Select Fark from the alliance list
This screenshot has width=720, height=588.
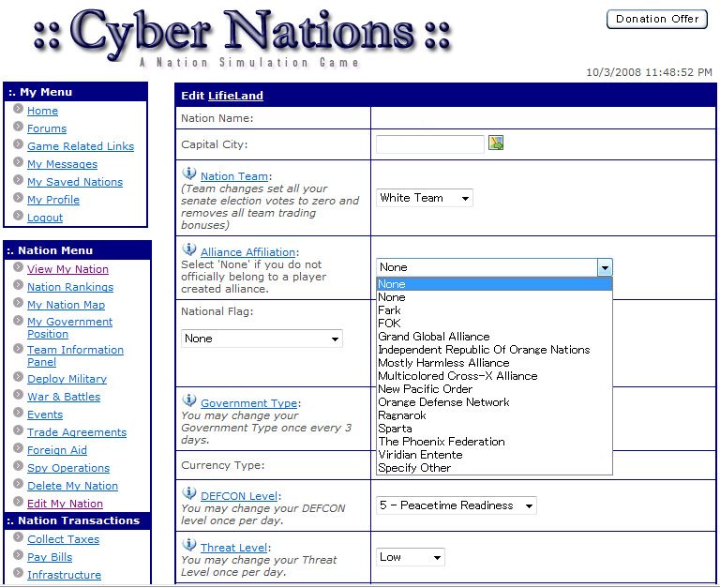494,310
